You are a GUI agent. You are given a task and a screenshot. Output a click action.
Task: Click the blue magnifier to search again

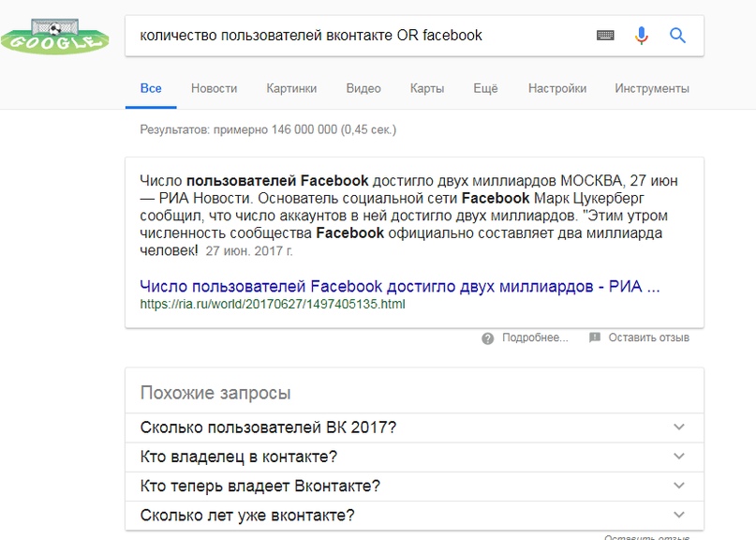tap(676, 36)
